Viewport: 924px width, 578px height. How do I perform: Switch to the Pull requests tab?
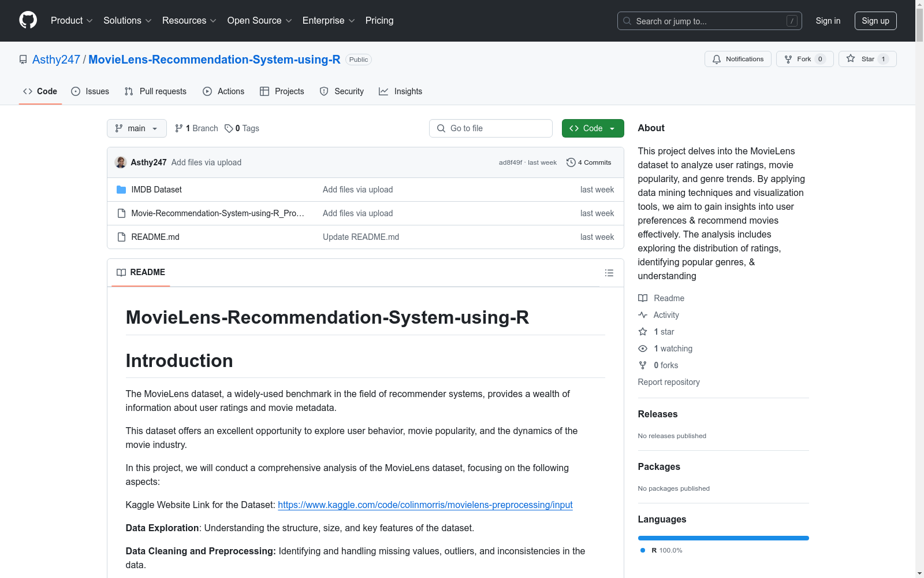[155, 91]
